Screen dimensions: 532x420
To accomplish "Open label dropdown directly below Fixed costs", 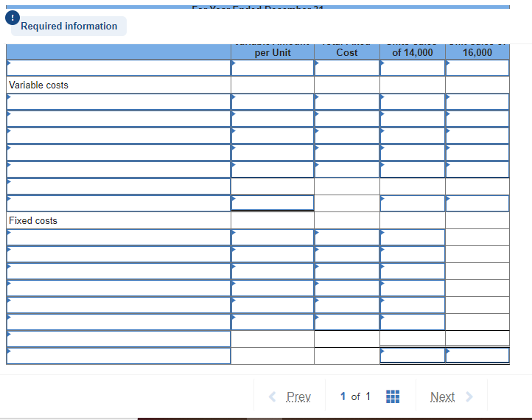I will click(x=119, y=237).
